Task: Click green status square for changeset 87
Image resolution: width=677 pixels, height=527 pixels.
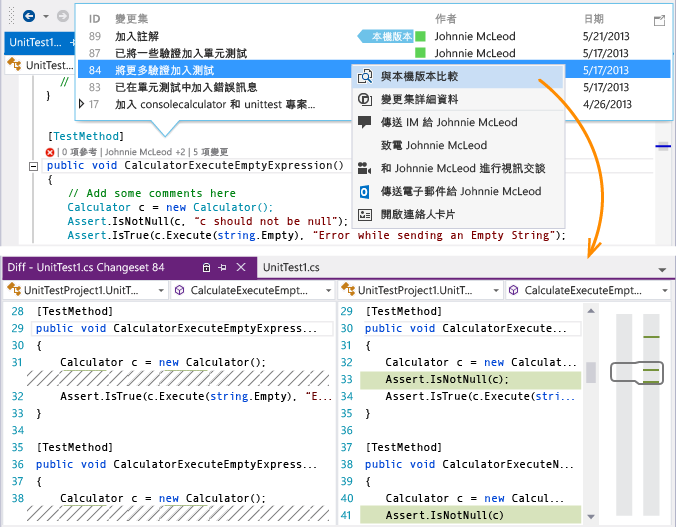Action: (420, 53)
